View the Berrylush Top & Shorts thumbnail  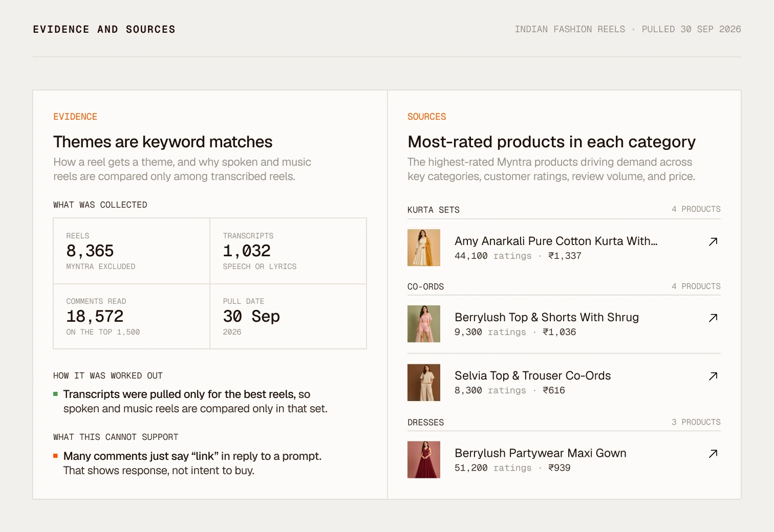click(x=424, y=324)
